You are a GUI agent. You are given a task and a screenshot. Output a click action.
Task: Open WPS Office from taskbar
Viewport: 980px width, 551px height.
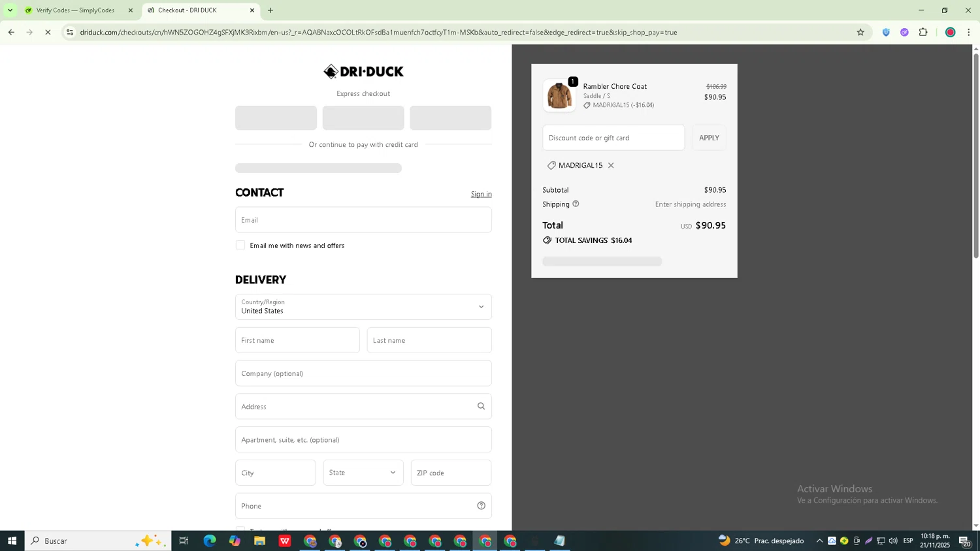point(285,541)
